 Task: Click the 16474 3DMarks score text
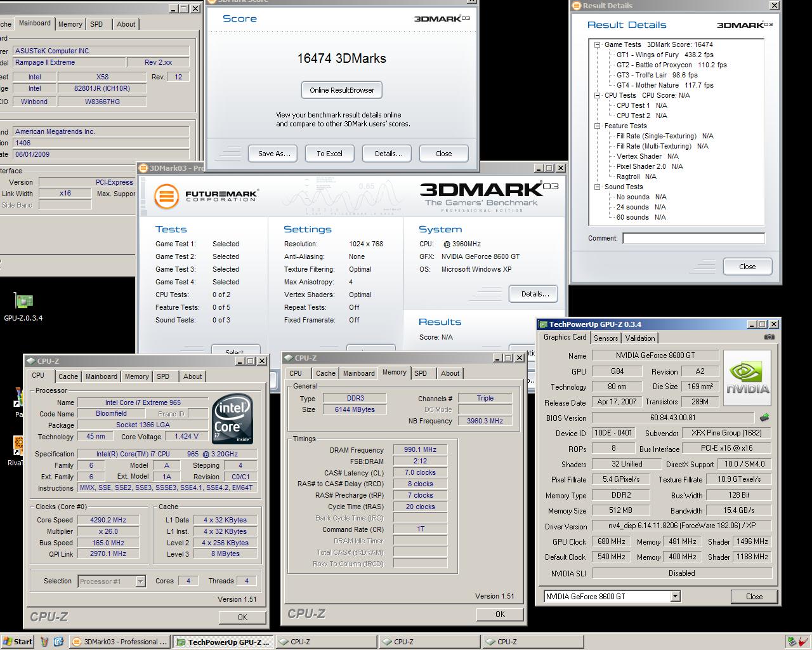(341, 58)
